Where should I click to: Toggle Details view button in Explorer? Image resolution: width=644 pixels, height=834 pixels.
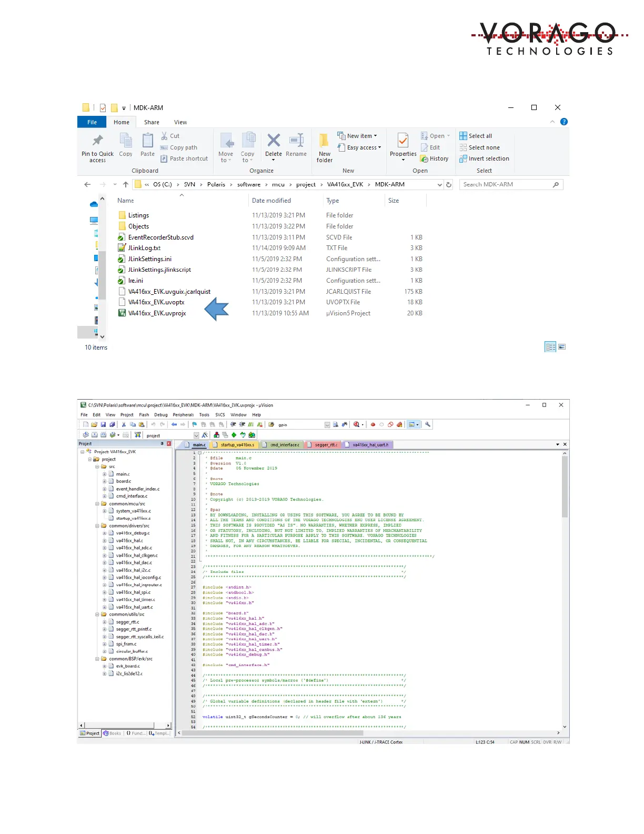(550, 347)
